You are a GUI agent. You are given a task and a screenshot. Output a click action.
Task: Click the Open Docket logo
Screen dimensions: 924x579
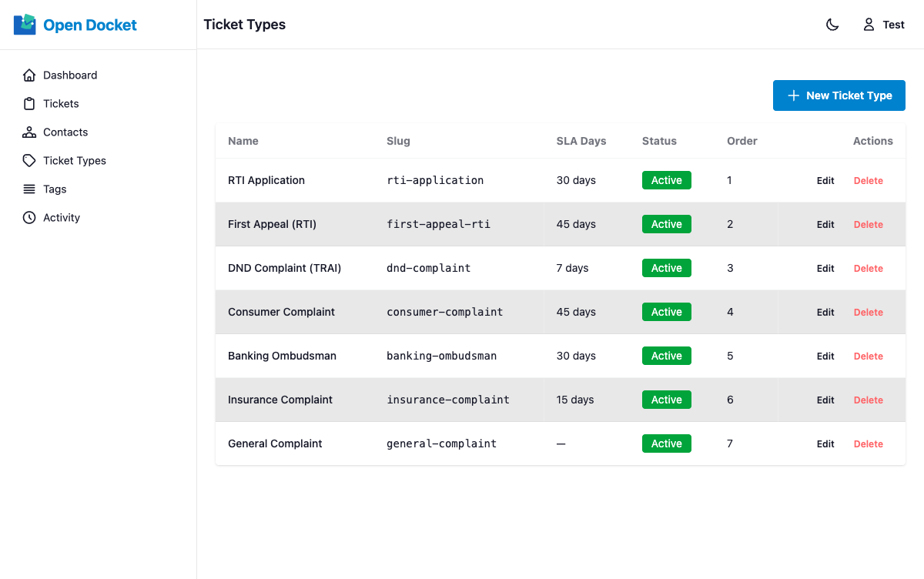coord(75,24)
